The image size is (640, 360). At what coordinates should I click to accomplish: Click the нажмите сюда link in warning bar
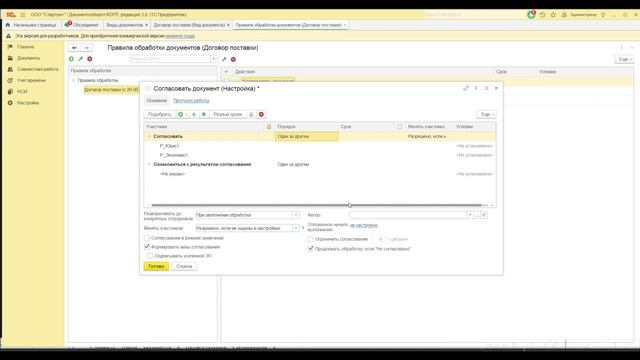tap(180, 36)
